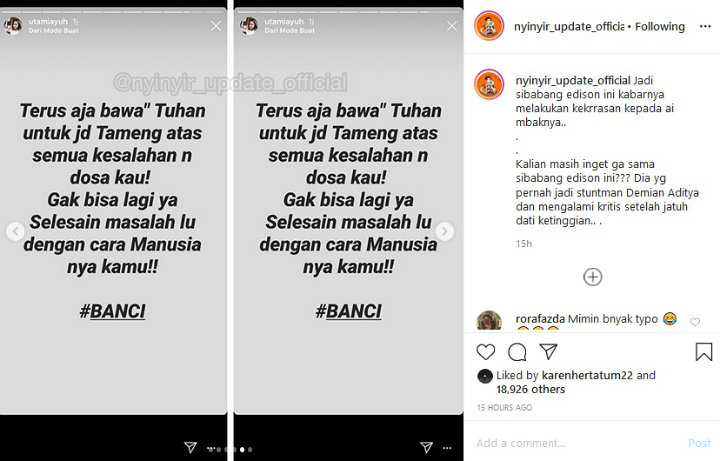
Task: Tap the story send icon in right screenshot
Action: (426, 447)
